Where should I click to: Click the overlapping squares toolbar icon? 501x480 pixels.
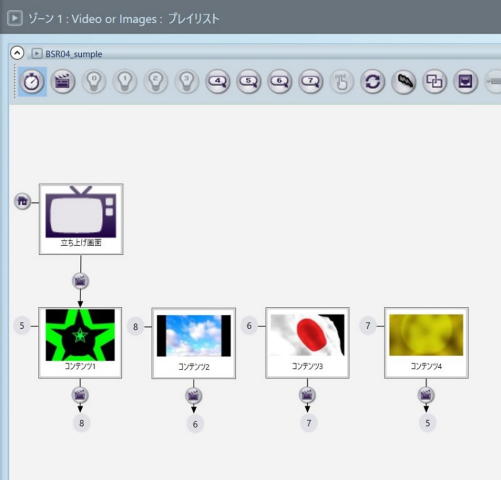[434, 81]
